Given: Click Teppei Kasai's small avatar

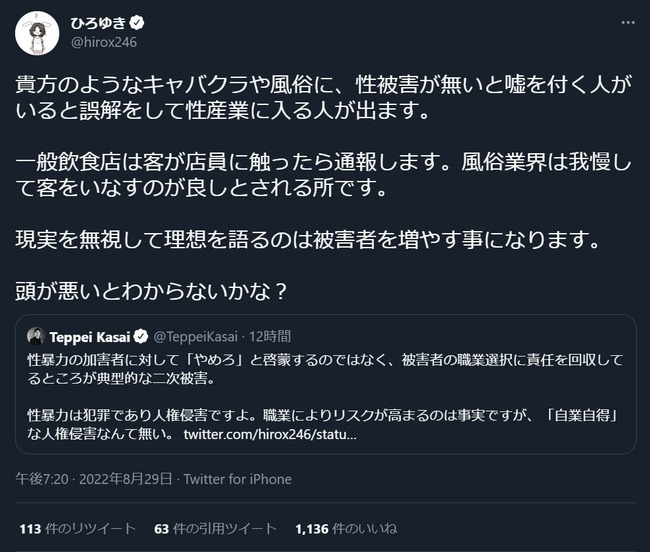Looking at the screenshot, I should (36, 336).
